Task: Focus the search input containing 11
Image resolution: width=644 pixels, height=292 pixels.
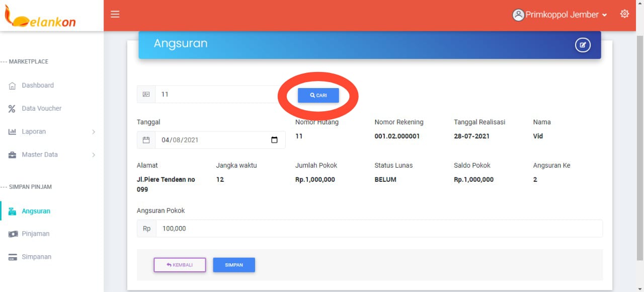Action: (216, 94)
